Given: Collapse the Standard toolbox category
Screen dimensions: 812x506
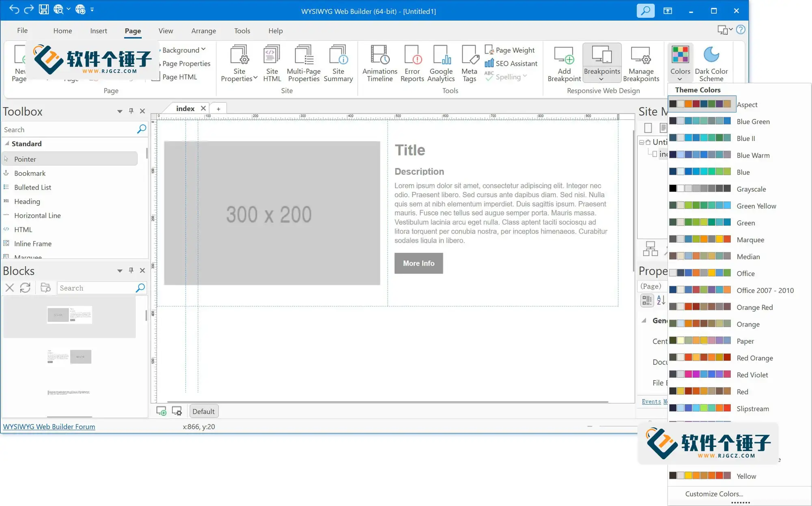Looking at the screenshot, I should coord(7,143).
